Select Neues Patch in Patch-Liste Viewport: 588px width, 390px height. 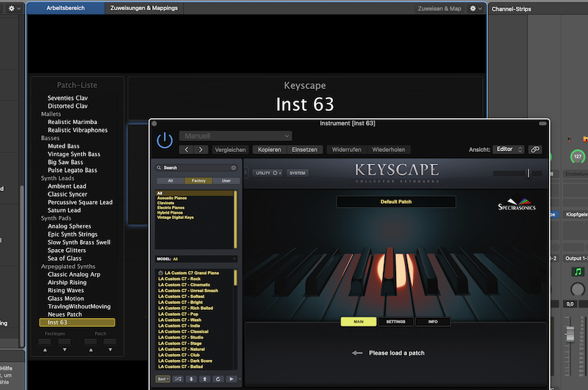tap(65, 314)
